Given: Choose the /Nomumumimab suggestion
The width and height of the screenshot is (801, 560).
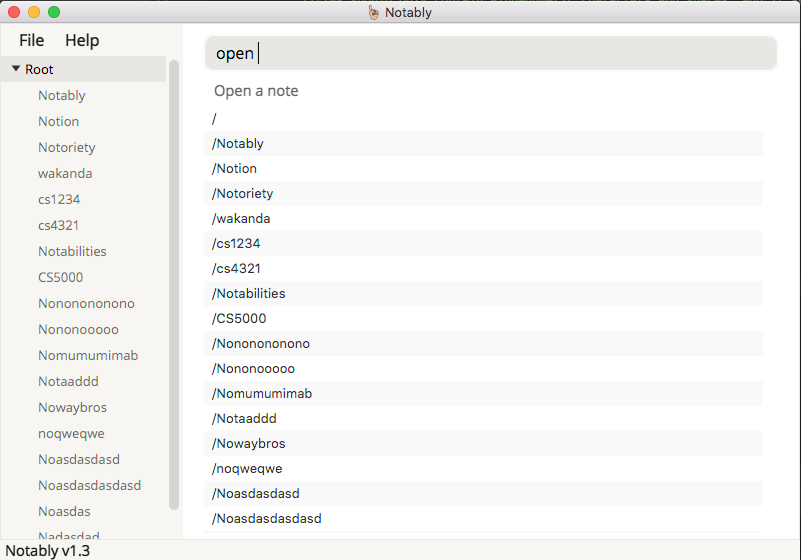Looking at the screenshot, I should coord(483,394).
